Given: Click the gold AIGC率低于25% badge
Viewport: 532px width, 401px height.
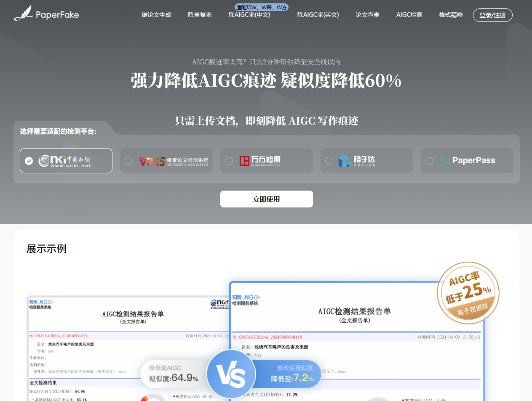Looking at the screenshot, I should point(468,293).
